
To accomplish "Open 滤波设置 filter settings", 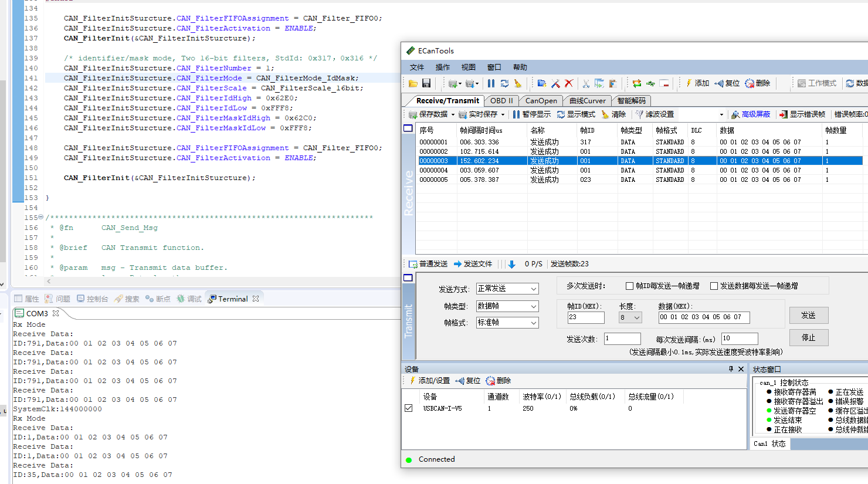I will pos(655,114).
